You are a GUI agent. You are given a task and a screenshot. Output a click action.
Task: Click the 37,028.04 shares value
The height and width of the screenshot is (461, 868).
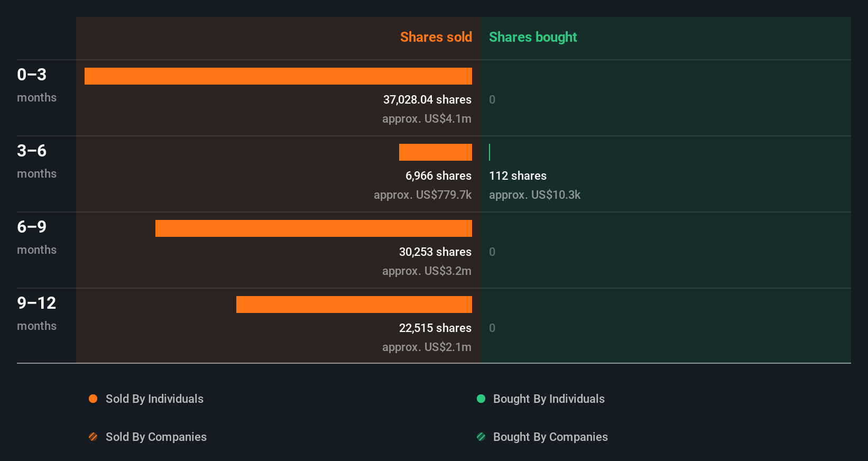click(427, 99)
